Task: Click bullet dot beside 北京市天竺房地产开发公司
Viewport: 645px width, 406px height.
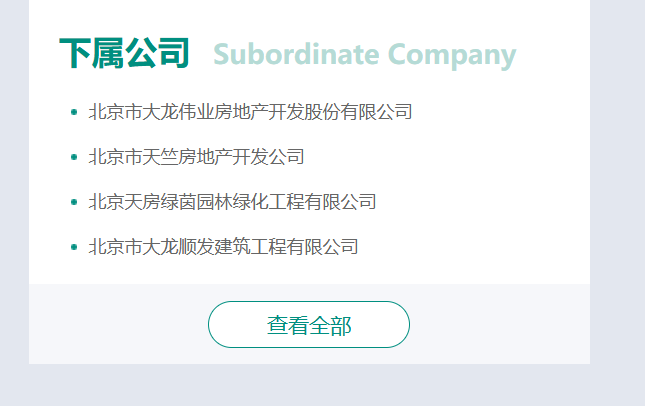Action: point(74,158)
